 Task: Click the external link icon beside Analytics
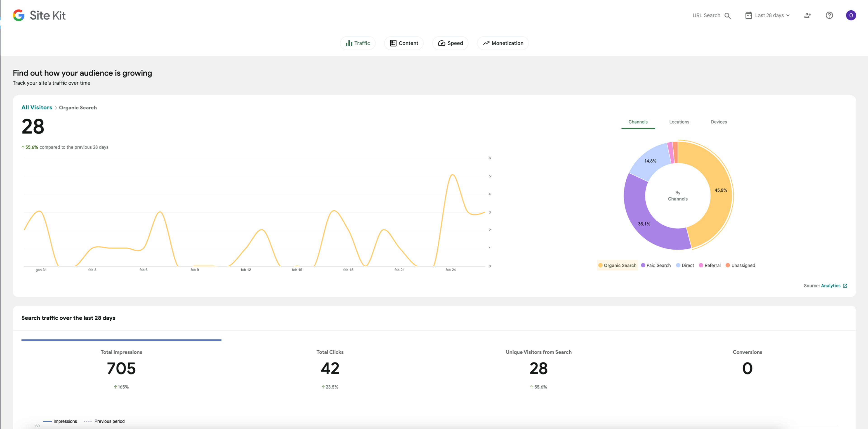pos(845,286)
